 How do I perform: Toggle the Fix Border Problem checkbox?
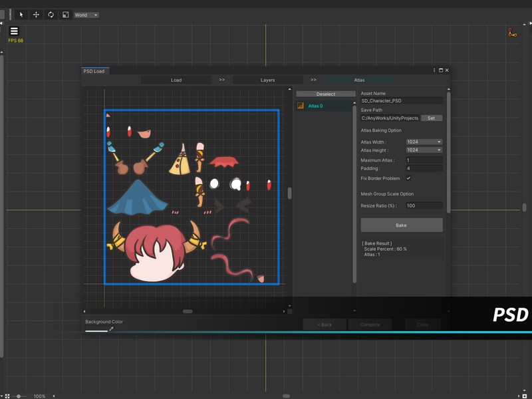(408, 178)
